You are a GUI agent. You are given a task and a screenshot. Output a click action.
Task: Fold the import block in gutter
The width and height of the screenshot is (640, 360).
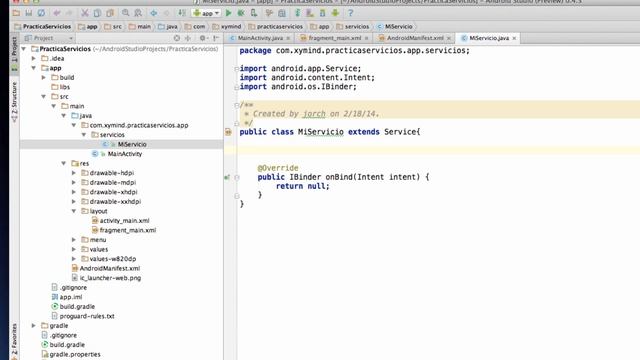(237, 69)
